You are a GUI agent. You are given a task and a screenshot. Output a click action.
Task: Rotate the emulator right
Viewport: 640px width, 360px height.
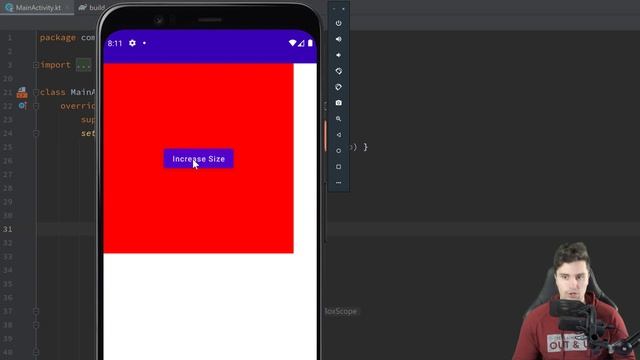(338, 87)
